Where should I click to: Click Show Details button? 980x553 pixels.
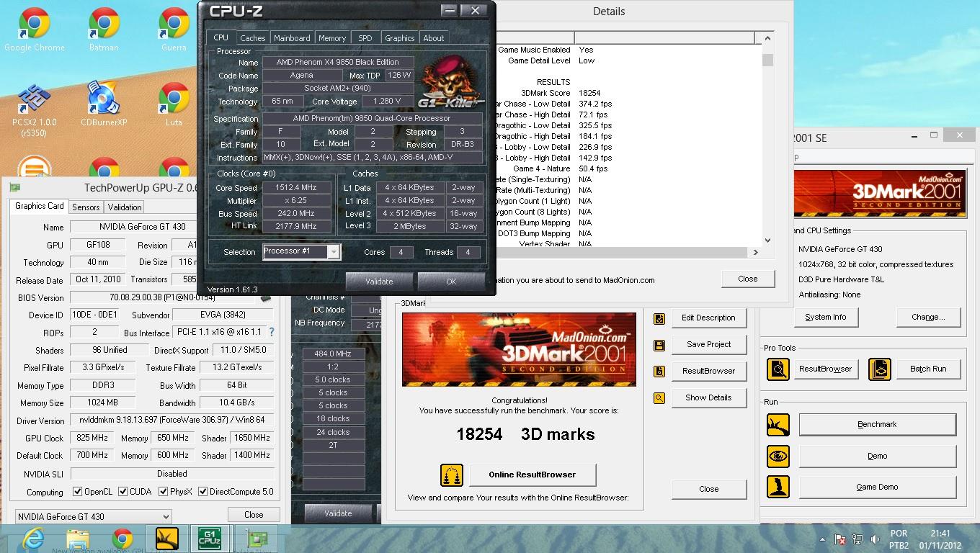[x=708, y=397]
